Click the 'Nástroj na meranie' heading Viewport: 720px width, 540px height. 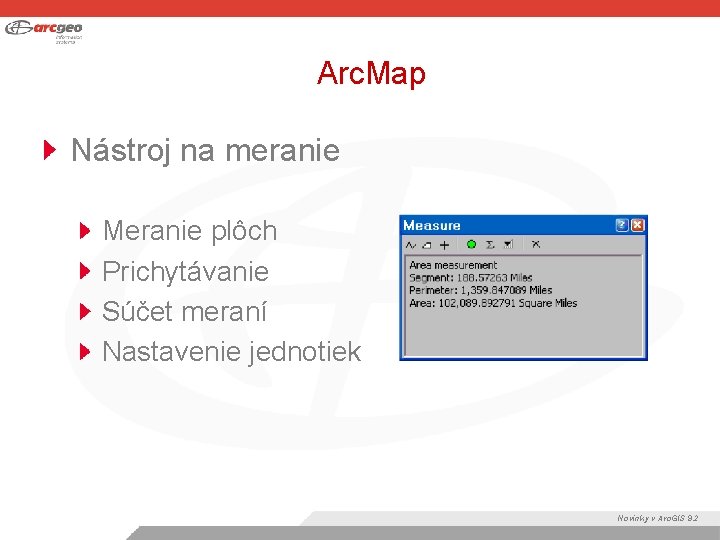[x=205, y=150]
